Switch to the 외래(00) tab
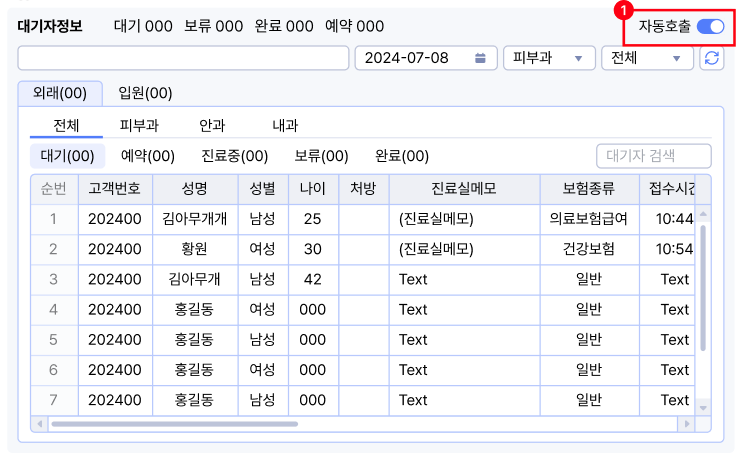This screenshot has width=739, height=458. (60, 93)
